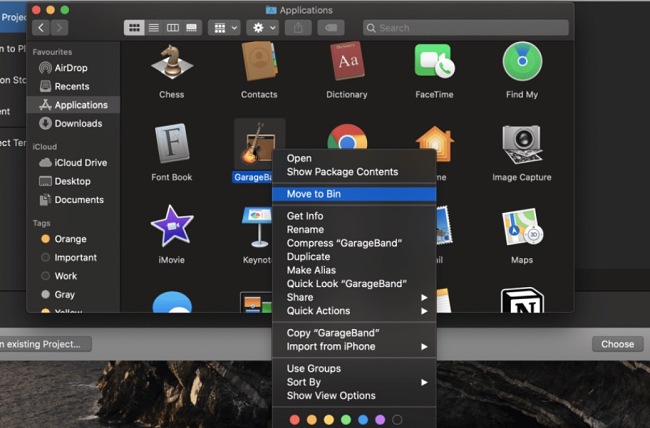
Task: Select the iMovie star icon
Action: coord(172,226)
